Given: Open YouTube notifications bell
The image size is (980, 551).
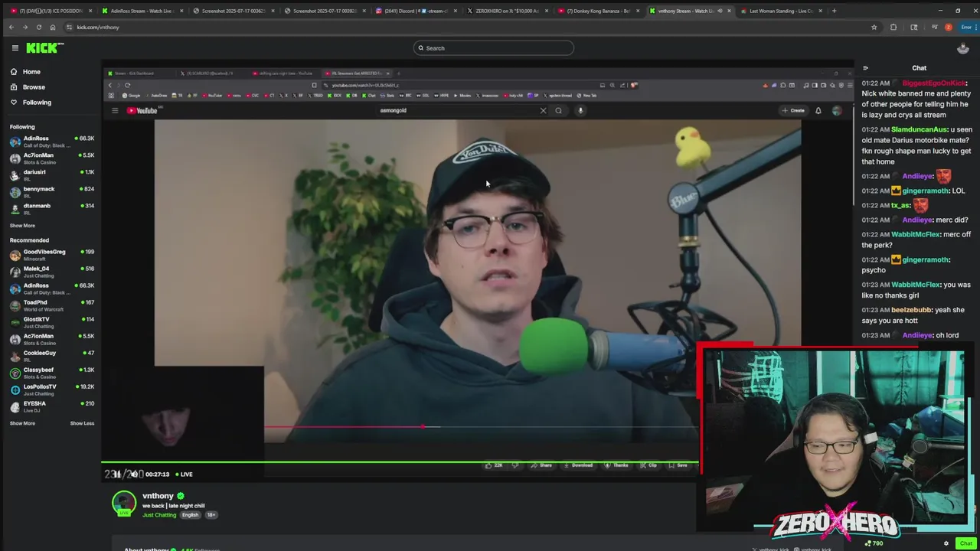Looking at the screenshot, I should [818, 110].
